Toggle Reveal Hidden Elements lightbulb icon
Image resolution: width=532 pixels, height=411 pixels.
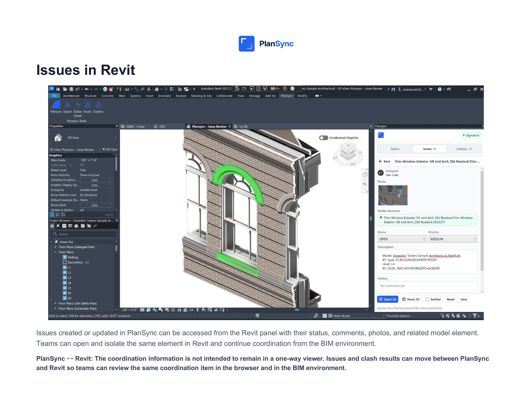pyautogui.click(x=197, y=310)
